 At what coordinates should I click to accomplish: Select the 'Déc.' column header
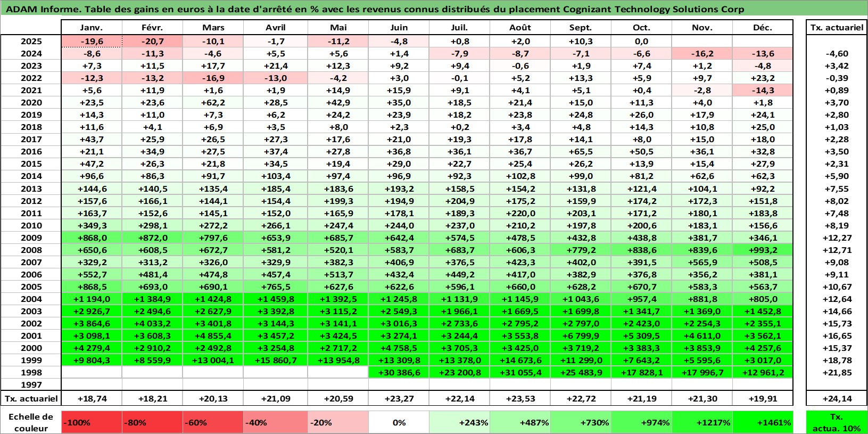(763, 28)
